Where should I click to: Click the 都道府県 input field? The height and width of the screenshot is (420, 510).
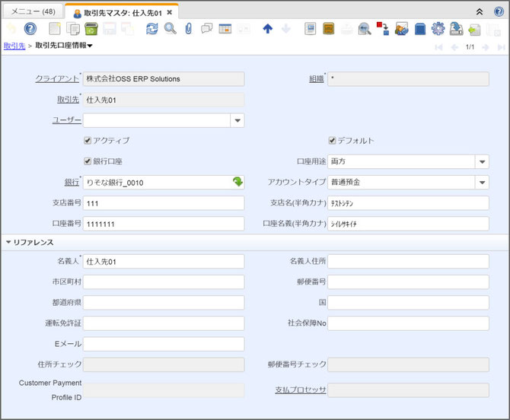pos(164,303)
